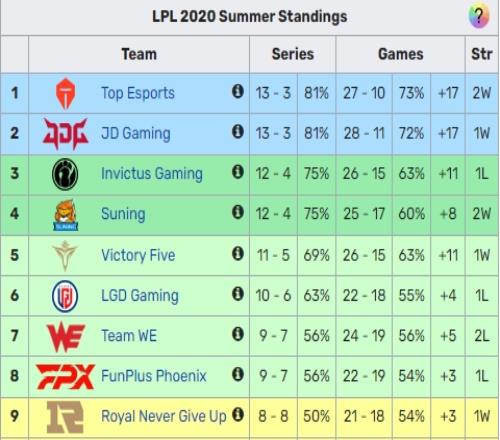Click the info icon for Invictus Gaming

238,172
